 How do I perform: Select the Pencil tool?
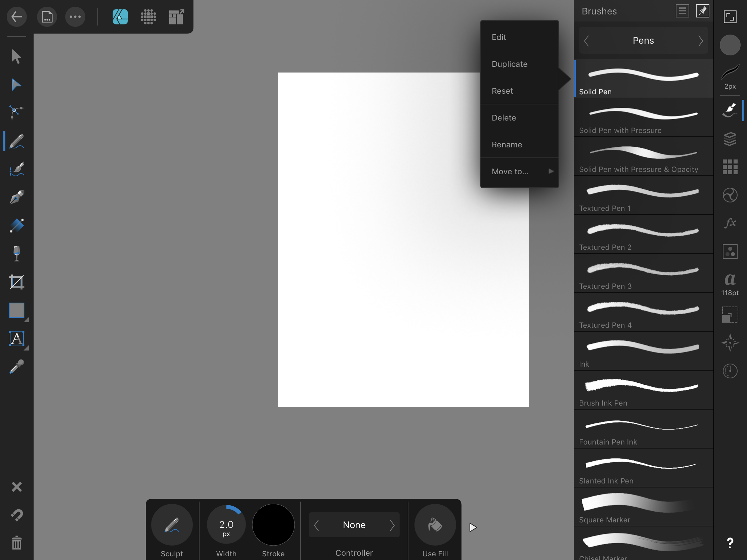(16, 141)
